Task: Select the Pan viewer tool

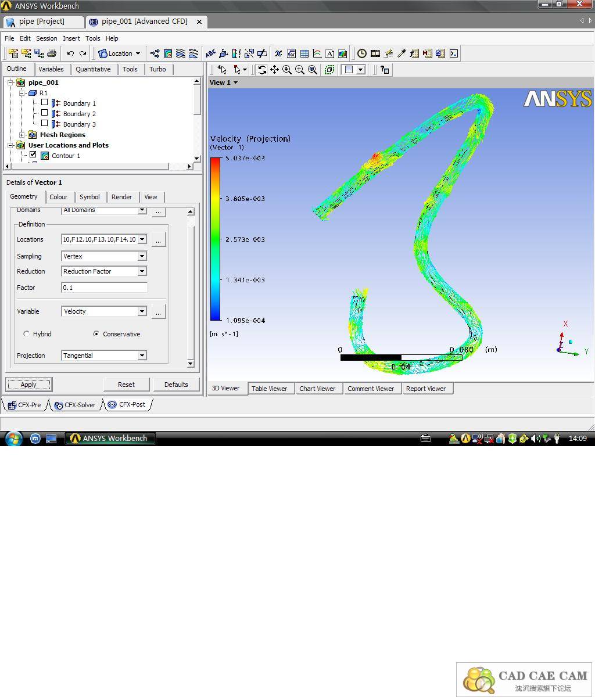Action: tap(274, 70)
